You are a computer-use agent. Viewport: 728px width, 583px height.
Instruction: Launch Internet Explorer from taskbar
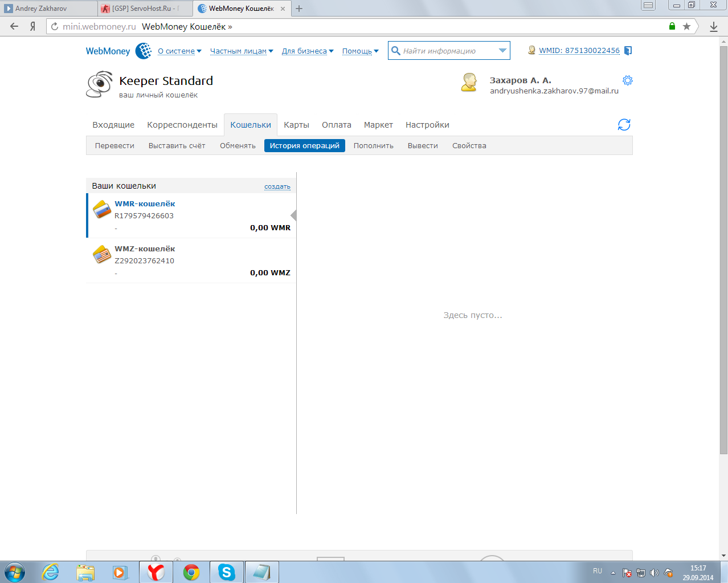[51, 572]
